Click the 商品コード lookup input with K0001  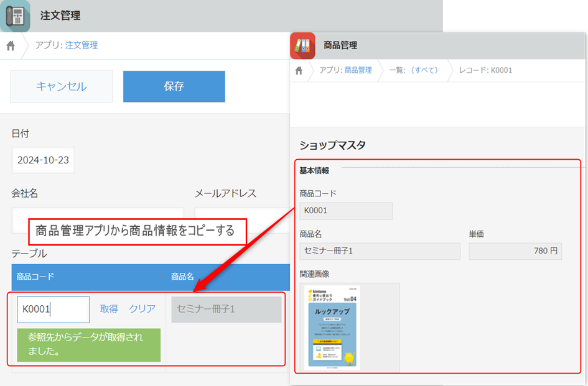[x=53, y=310]
